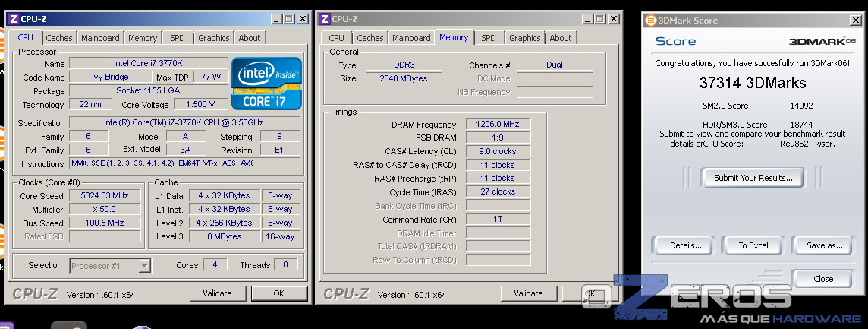Viewport: 868px width, 329px height.
Task: Click the Threads count 8 field
Action: [285, 264]
